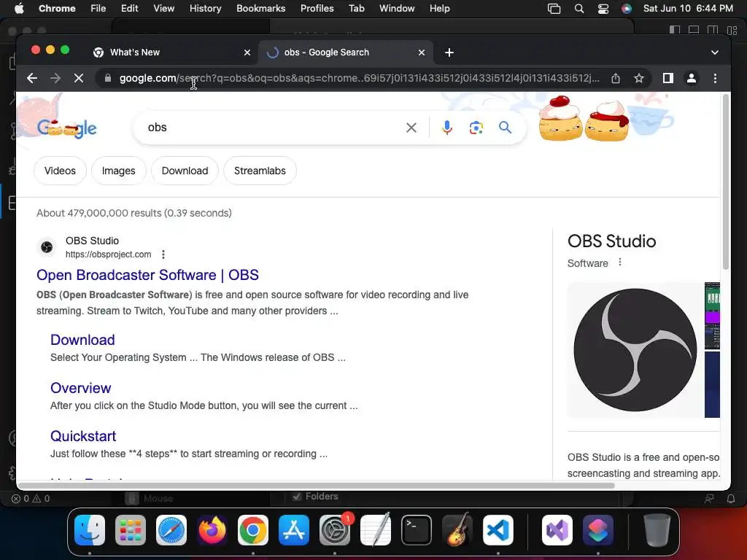Open the Chrome profile avatar
This screenshot has width=747, height=560.
point(692,78)
